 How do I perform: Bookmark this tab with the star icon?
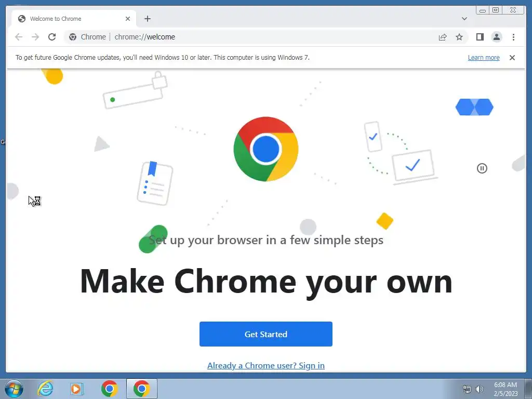click(459, 37)
